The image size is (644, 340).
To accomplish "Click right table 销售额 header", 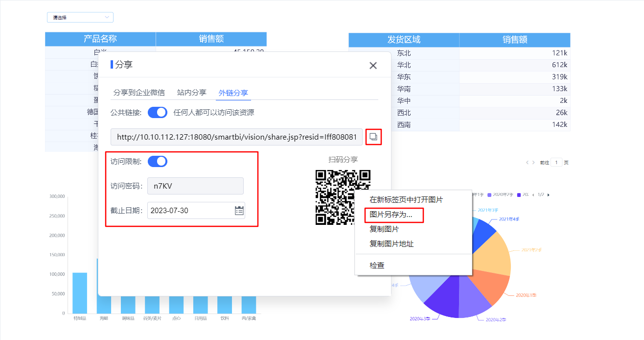I will coord(515,40).
